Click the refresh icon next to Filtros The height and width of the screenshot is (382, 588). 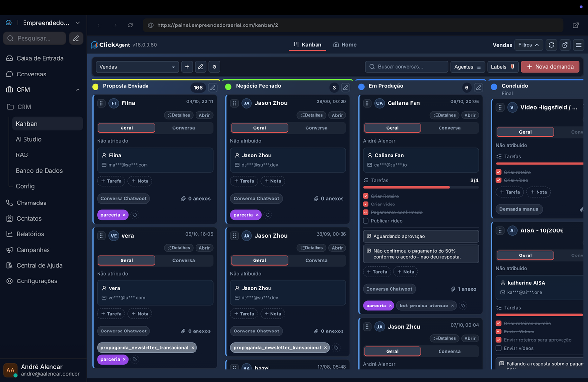point(552,45)
